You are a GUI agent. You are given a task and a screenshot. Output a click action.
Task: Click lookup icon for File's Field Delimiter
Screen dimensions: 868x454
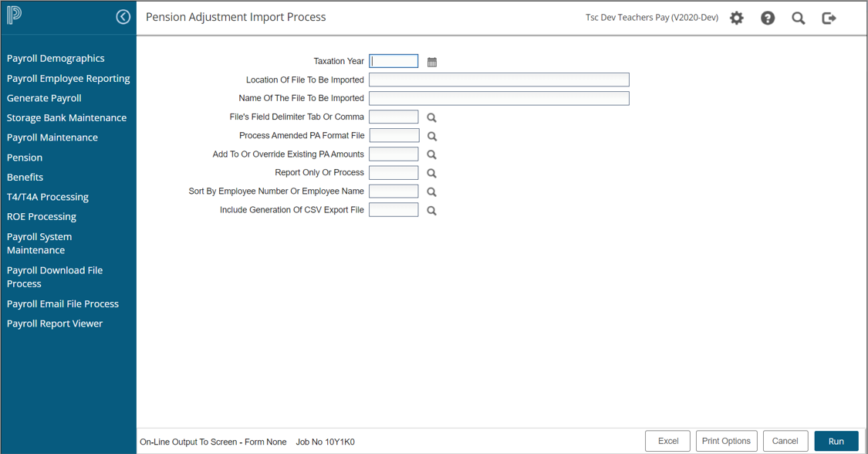[432, 117]
